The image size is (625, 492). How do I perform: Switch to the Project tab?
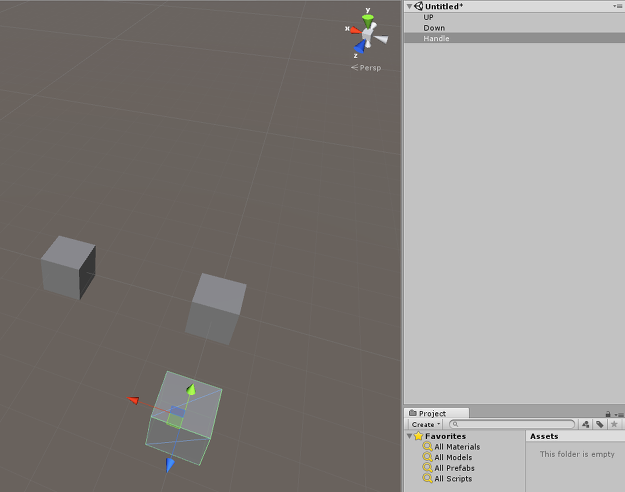436,413
